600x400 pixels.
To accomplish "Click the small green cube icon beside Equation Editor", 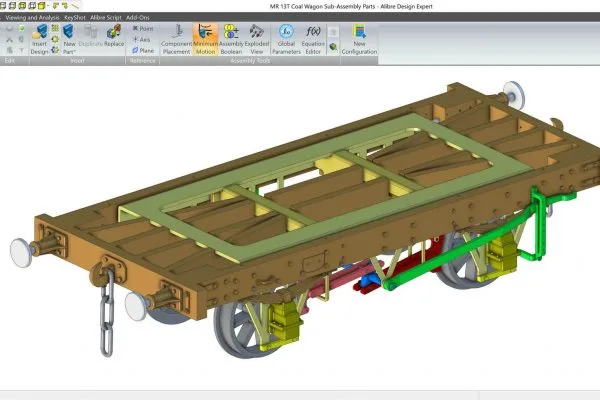I will coord(333,47).
